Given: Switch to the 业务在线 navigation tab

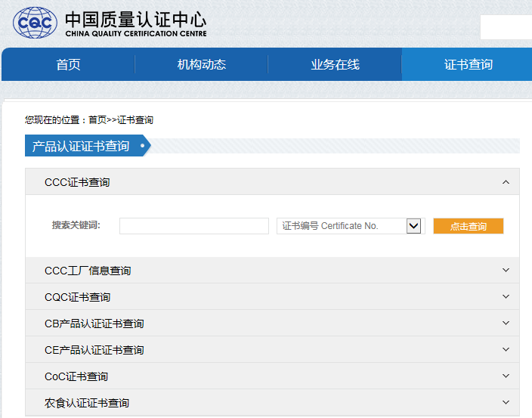Looking at the screenshot, I should [x=335, y=64].
